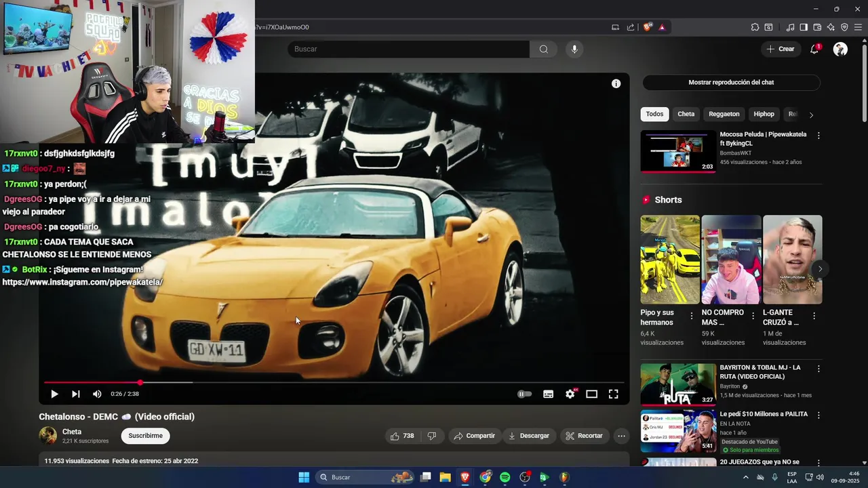Open the Mocosa Peluda video thumbnail
The width and height of the screenshot is (868, 488).
678,151
